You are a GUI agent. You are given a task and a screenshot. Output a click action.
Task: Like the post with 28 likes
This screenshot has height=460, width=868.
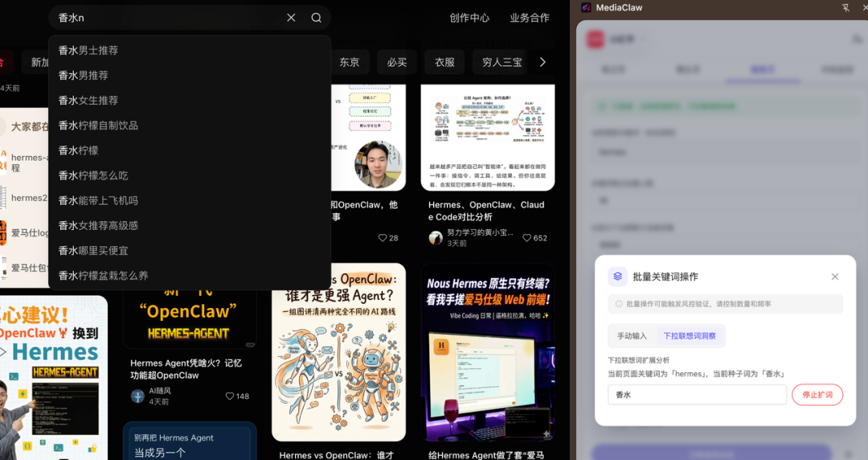[x=383, y=238]
